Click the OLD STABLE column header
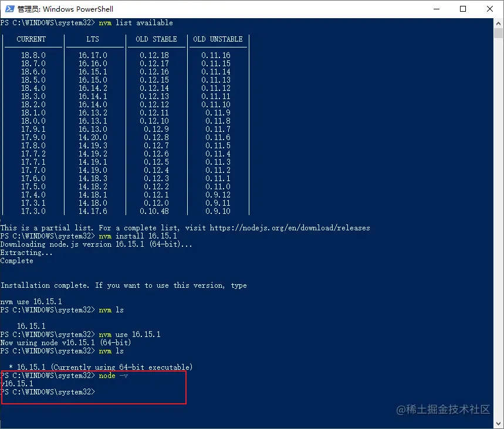504x429 pixels. tap(156, 39)
